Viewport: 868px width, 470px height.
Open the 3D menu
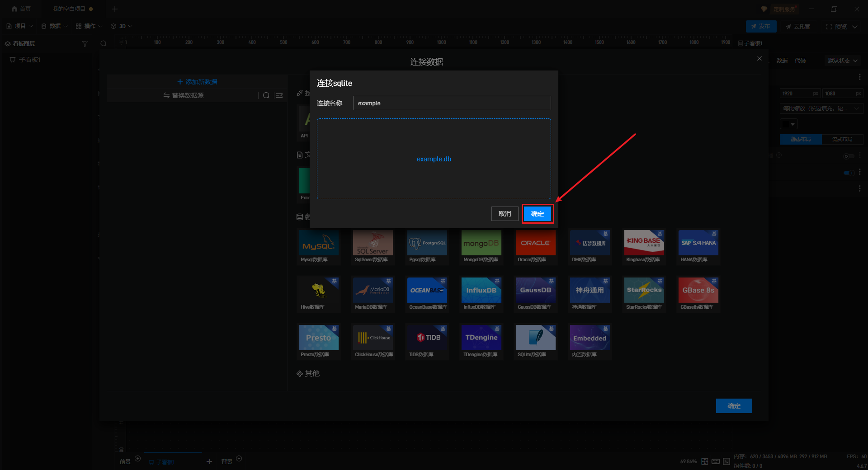point(122,26)
